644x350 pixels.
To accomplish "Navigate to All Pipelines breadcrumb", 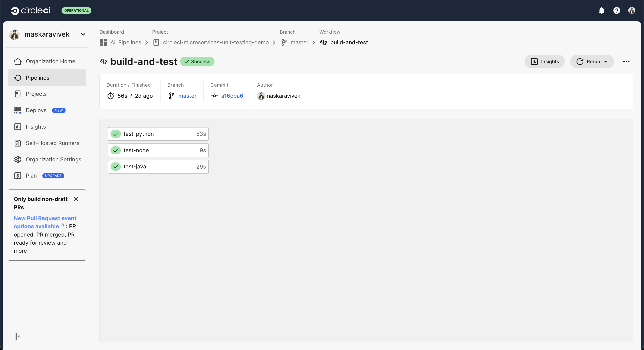I will coord(126,42).
